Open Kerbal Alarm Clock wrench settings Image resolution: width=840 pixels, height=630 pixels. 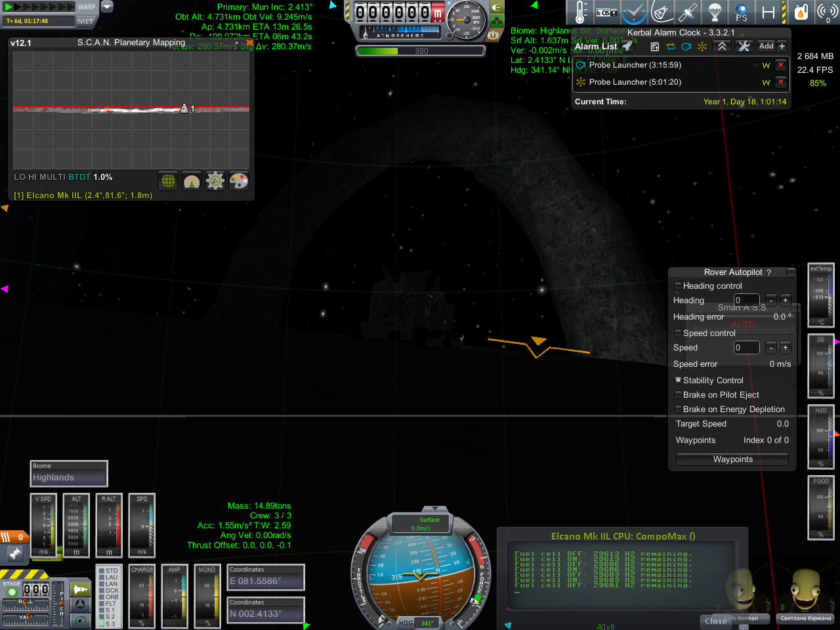click(x=744, y=46)
